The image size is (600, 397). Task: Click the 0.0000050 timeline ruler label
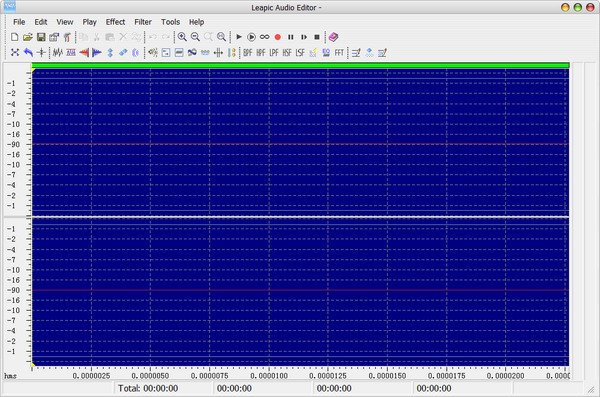[150, 376]
